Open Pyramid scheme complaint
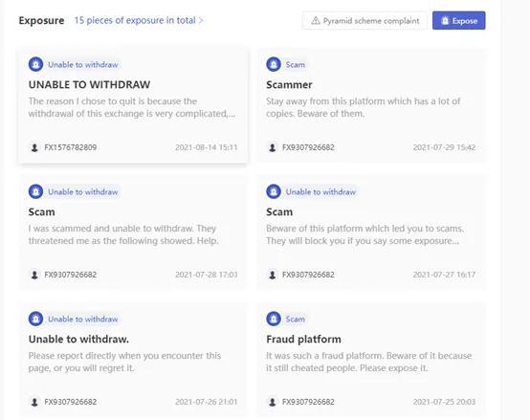The width and height of the screenshot is (530, 420). (364, 21)
